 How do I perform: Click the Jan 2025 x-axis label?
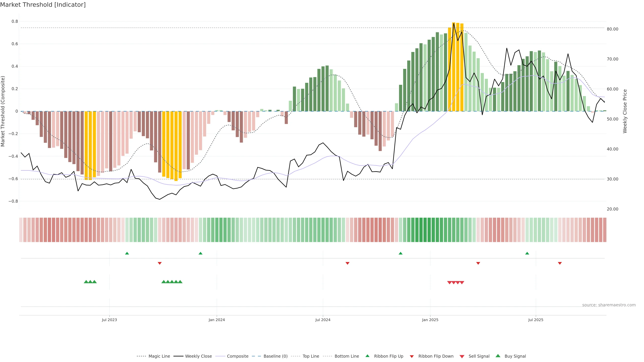pyautogui.click(x=430, y=320)
